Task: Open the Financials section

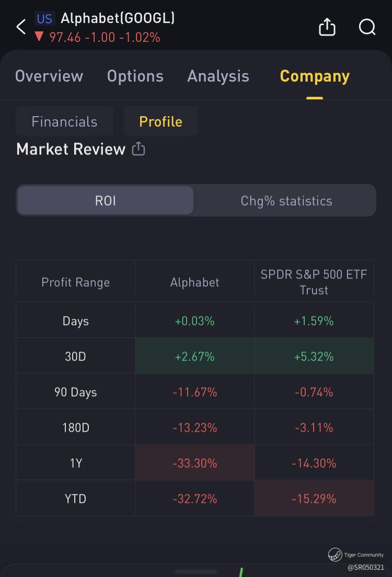Action: 64,121
